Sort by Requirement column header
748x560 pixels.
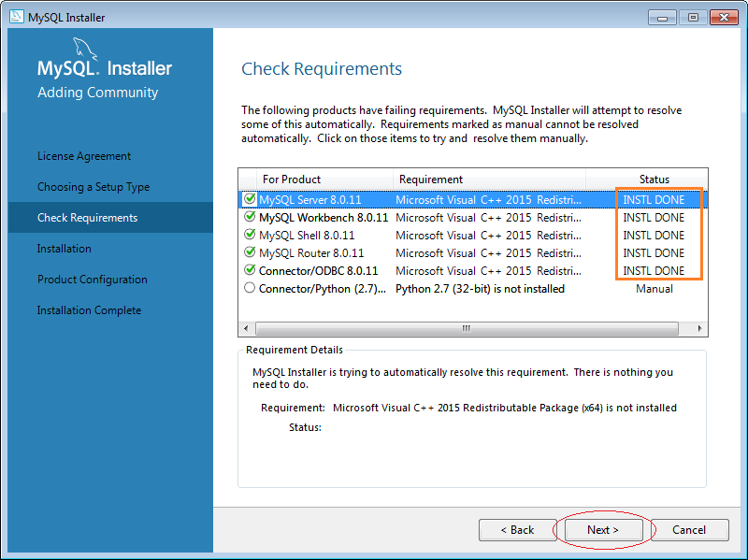pyautogui.click(x=489, y=179)
